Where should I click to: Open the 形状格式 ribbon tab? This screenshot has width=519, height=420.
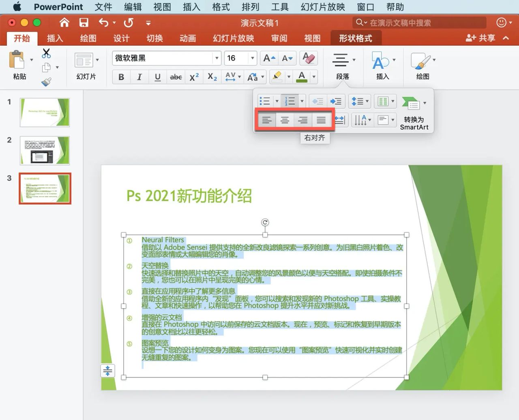point(356,38)
